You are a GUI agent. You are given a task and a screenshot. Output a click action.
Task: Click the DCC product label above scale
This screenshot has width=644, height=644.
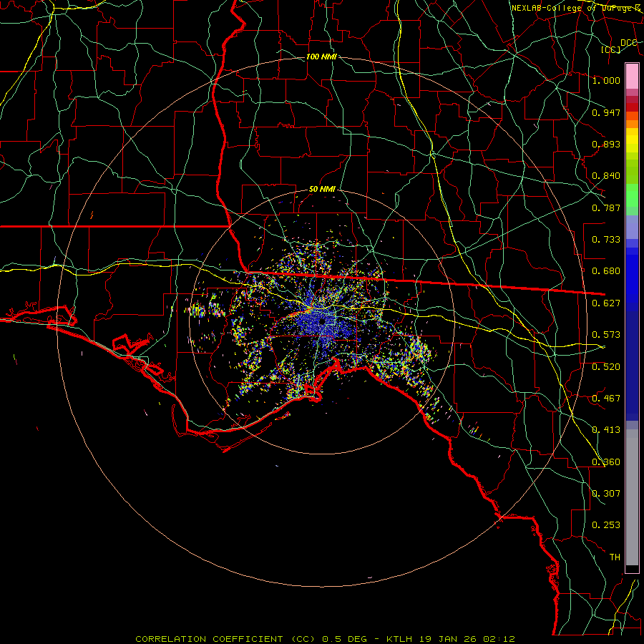[629, 43]
